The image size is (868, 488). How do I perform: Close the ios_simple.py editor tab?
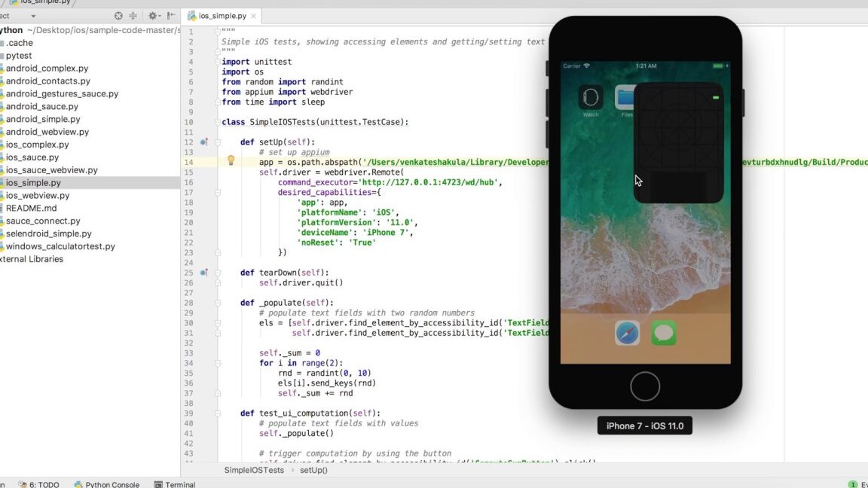click(x=253, y=16)
